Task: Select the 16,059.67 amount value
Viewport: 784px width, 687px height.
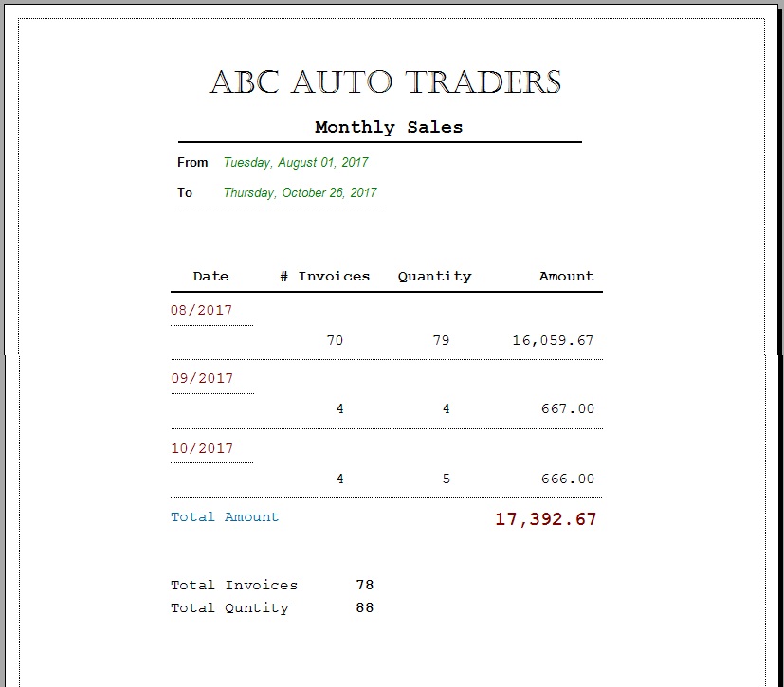Action: pos(553,341)
